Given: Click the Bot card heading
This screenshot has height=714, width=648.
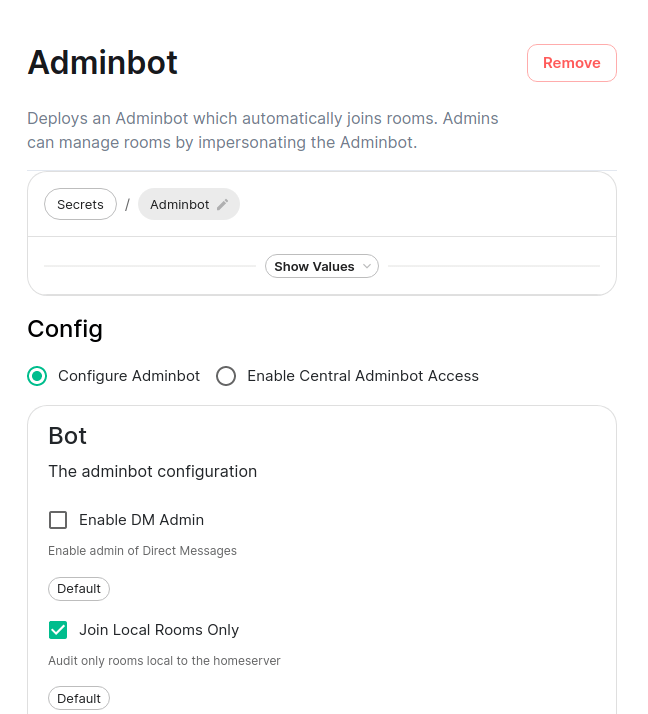Looking at the screenshot, I should (68, 436).
